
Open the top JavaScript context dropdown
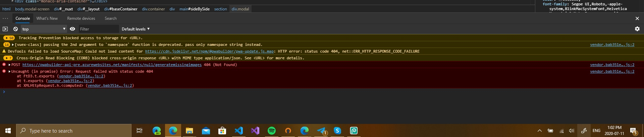pos(44,29)
